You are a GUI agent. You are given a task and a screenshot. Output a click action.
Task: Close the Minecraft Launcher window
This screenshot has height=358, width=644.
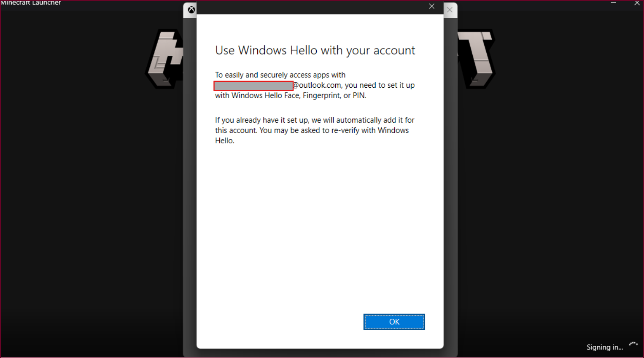(x=637, y=3)
